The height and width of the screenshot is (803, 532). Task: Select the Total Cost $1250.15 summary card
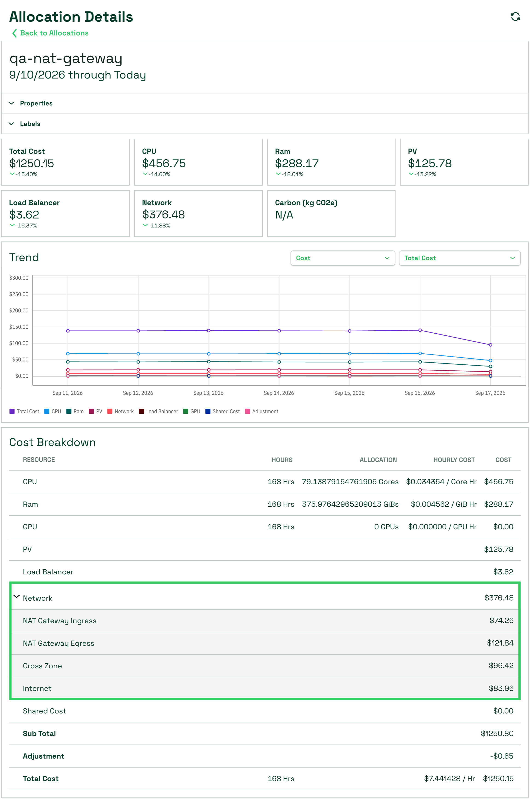coord(65,162)
